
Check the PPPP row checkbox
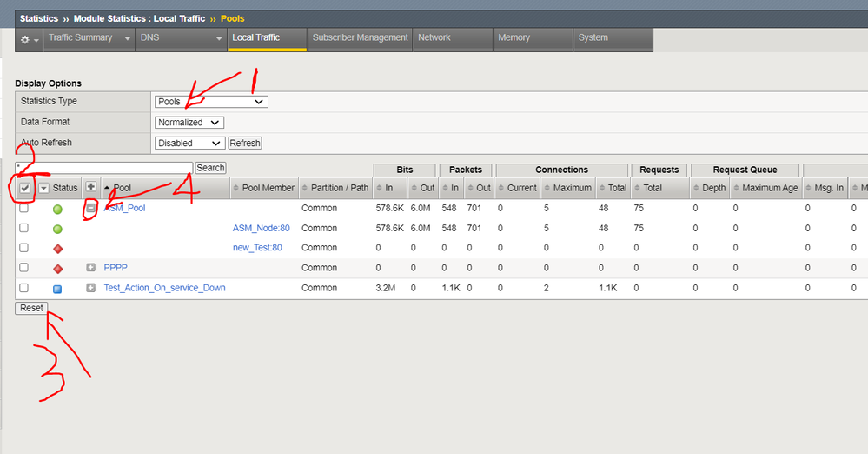[24, 268]
